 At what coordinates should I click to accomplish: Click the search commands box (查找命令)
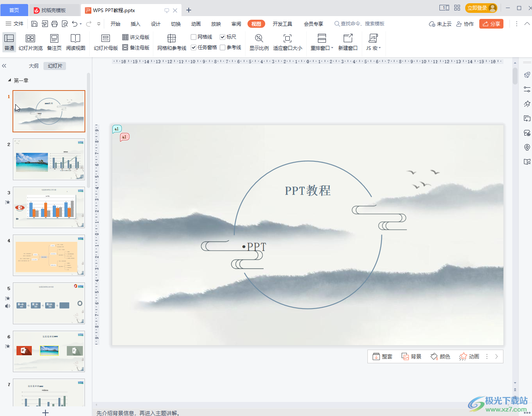click(x=359, y=24)
